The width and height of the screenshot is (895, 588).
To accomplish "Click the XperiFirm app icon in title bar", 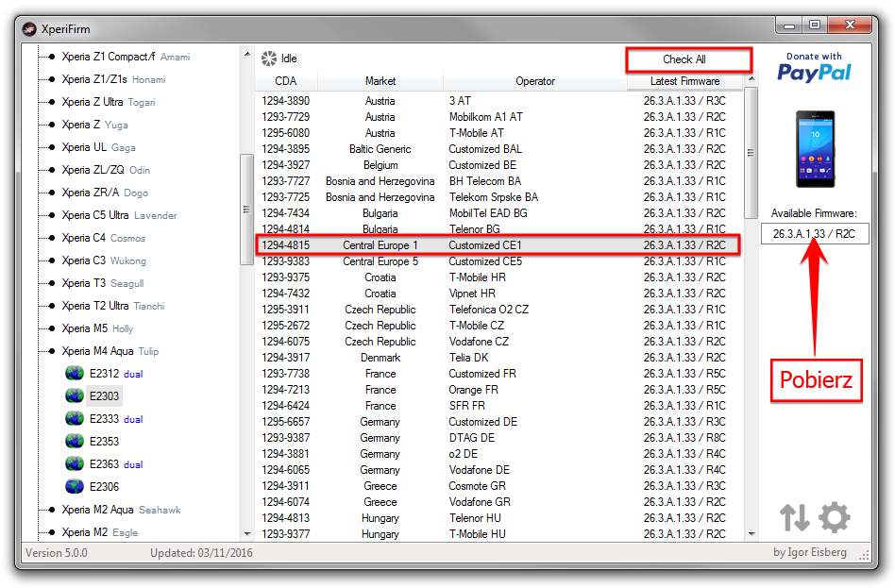I will tap(29, 28).
